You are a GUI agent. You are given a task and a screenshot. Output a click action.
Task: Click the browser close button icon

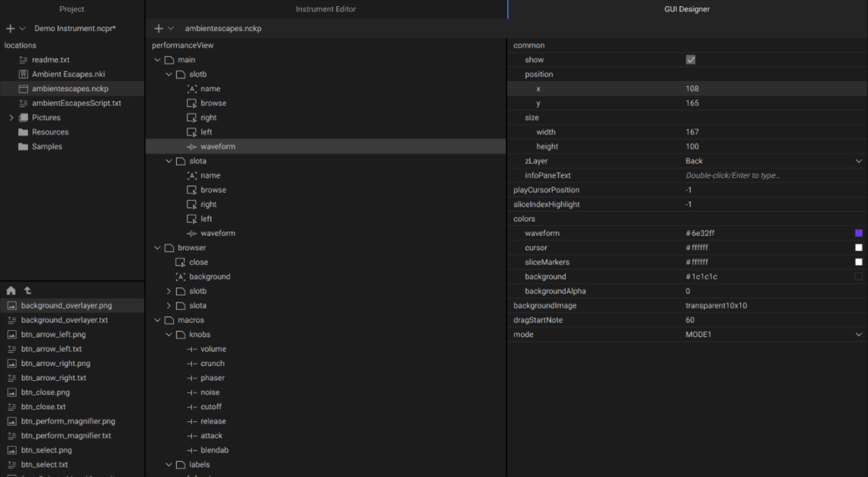pyautogui.click(x=180, y=262)
